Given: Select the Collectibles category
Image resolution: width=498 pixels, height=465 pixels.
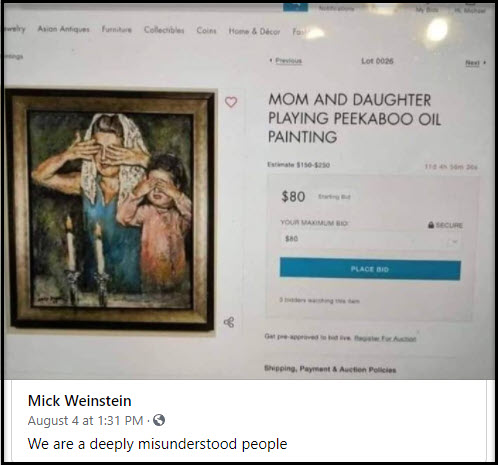Looking at the screenshot, I should pyautogui.click(x=164, y=30).
